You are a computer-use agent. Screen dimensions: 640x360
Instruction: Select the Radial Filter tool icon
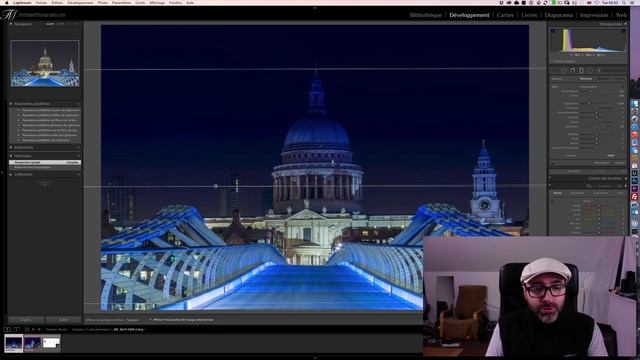(x=590, y=70)
